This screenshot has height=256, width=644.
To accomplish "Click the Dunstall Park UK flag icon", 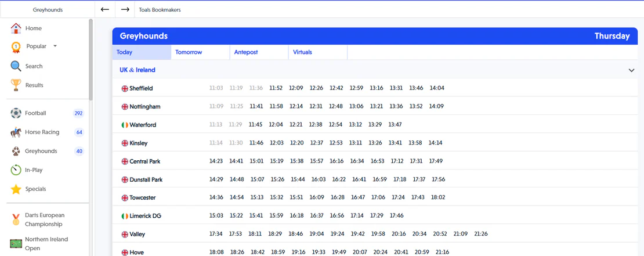I will tap(125, 180).
